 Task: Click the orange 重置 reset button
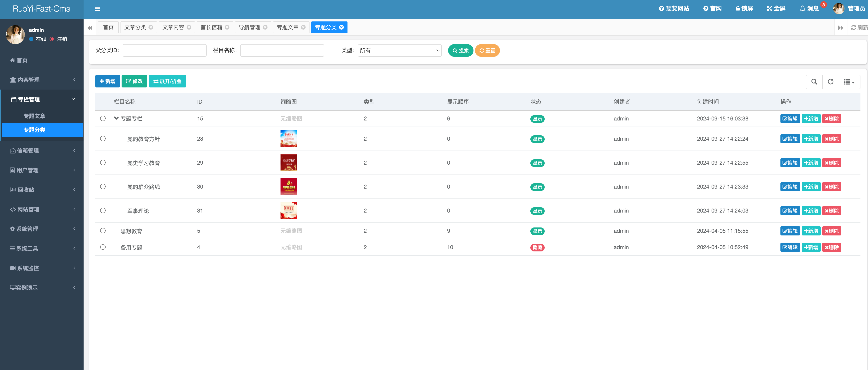[x=487, y=51]
